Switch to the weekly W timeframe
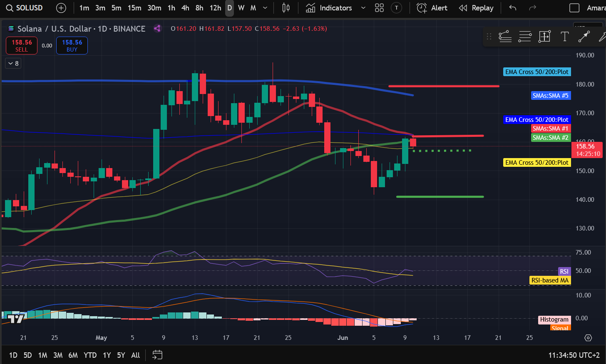 [x=241, y=8]
